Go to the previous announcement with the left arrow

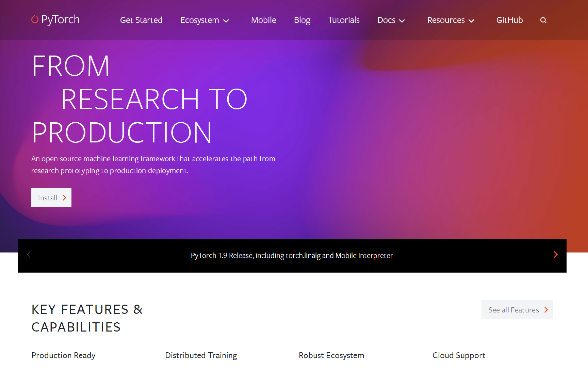[29, 255]
